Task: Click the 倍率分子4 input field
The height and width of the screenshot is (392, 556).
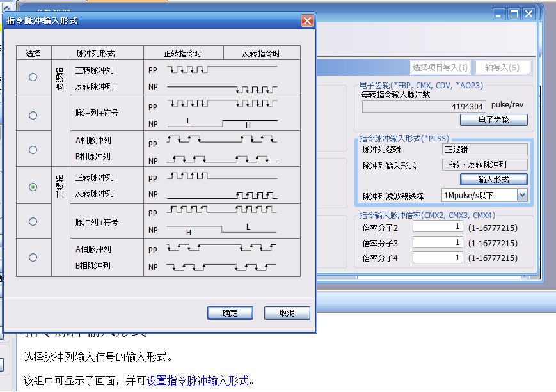Action: coord(438,258)
